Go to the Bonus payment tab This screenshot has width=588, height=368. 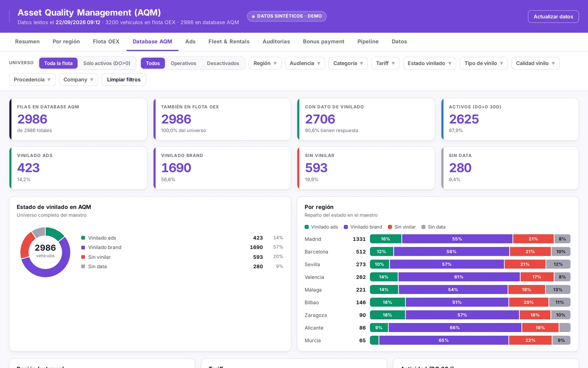pos(323,42)
